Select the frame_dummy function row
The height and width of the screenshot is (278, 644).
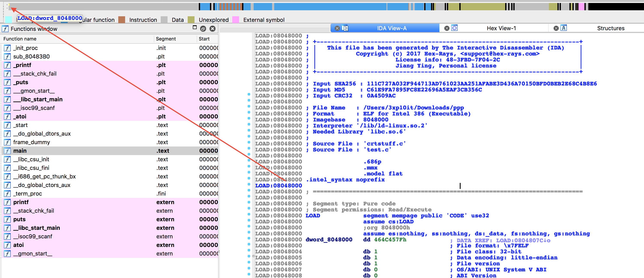pos(31,142)
